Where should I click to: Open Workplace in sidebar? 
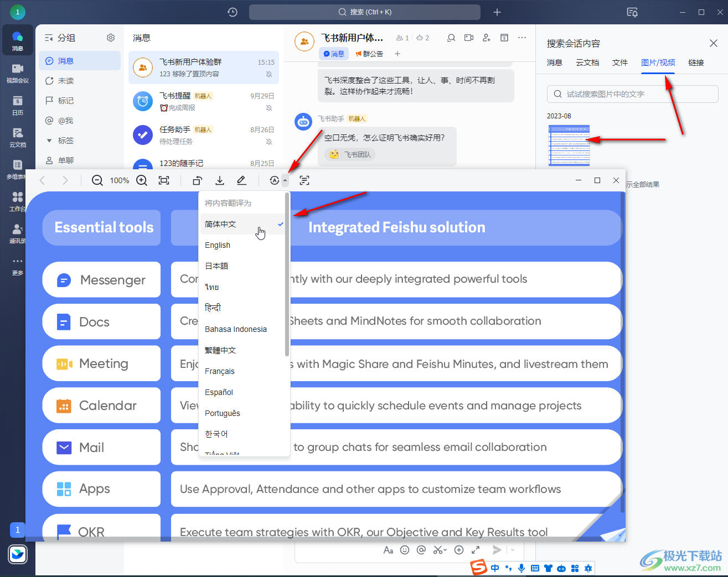click(x=18, y=201)
